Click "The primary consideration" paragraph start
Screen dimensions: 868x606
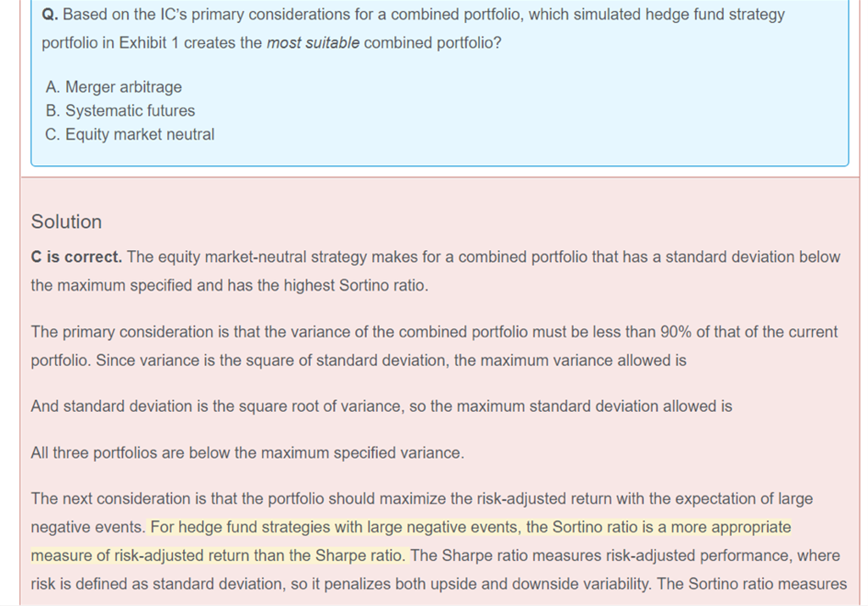[110, 332]
